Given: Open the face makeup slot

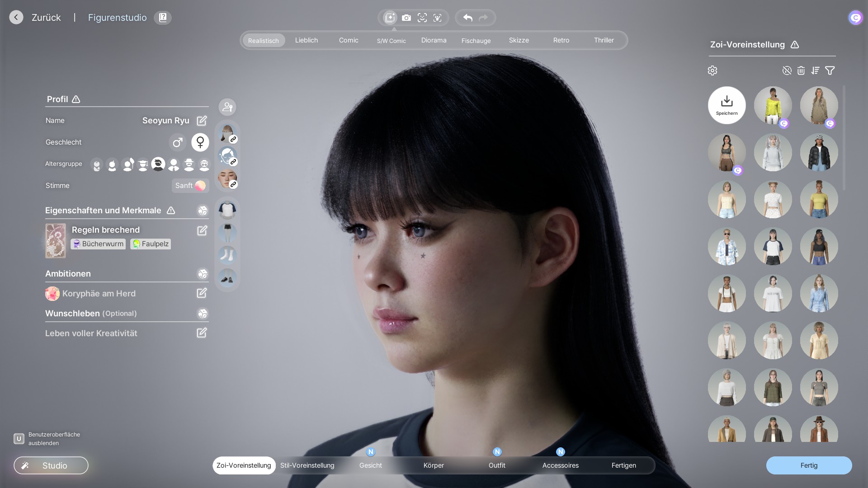Looking at the screenshot, I should 227,178.
